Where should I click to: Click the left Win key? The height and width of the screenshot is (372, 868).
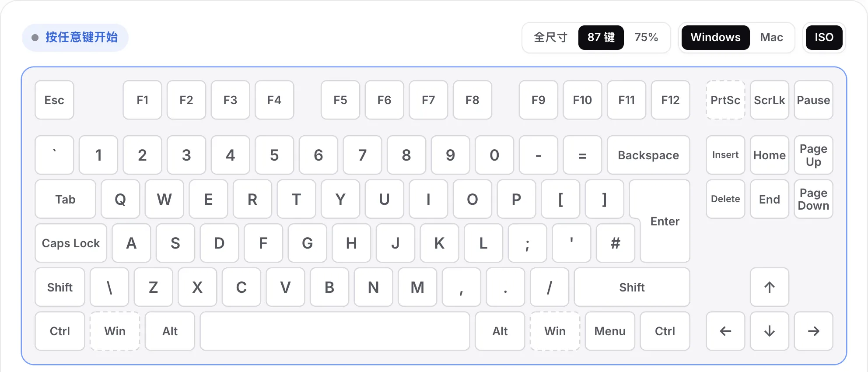point(115,331)
